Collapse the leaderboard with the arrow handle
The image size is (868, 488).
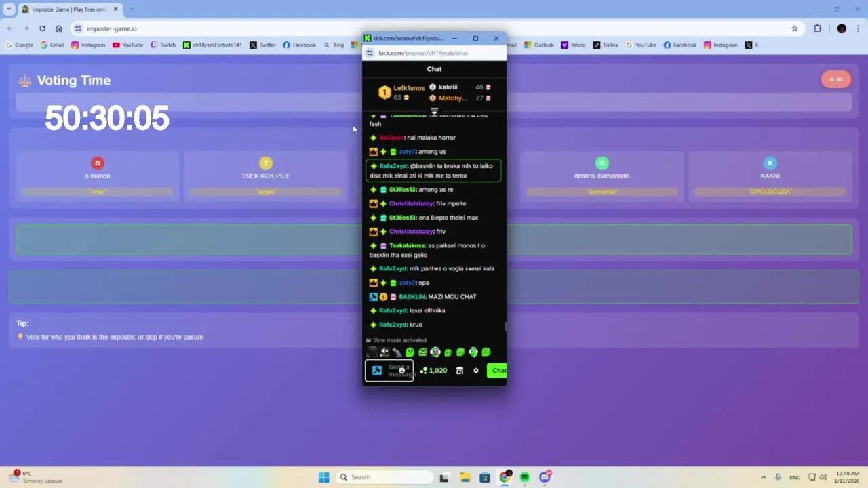pyautogui.click(x=434, y=110)
